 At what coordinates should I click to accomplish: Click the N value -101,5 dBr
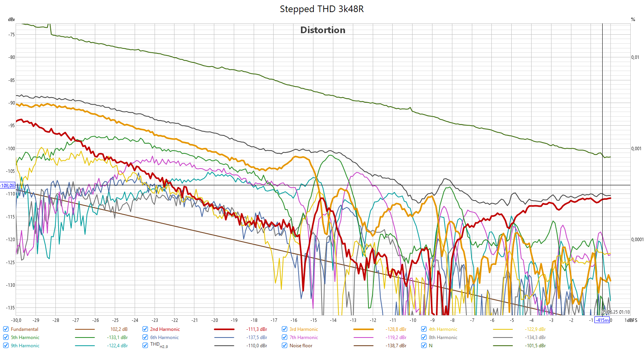pos(535,346)
